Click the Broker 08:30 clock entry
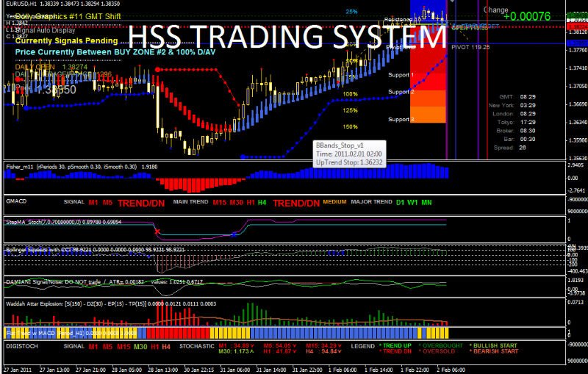This screenshot has height=374, width=588. tap(515, 131)
